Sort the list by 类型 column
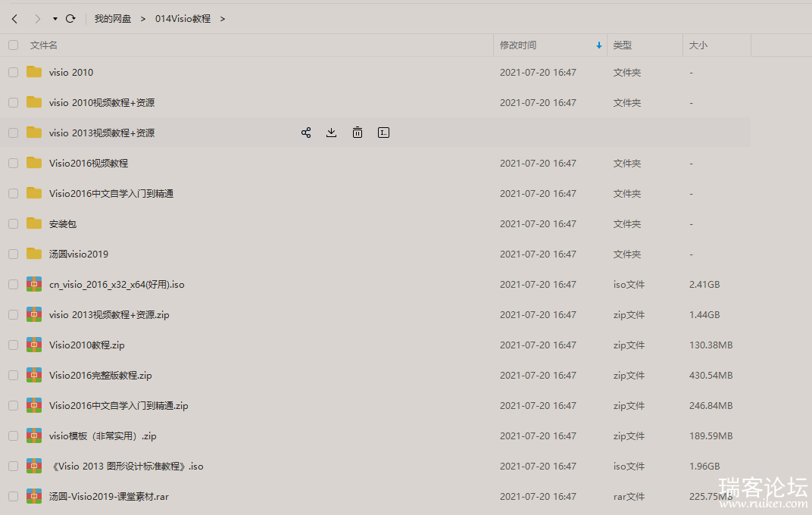Screen dimensions: 812x515 pyautogui.click(x=623, y=45)
